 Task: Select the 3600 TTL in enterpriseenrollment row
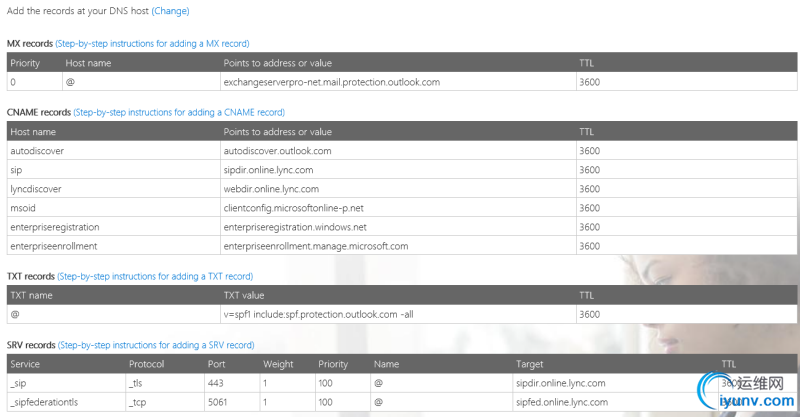(590, 246)
